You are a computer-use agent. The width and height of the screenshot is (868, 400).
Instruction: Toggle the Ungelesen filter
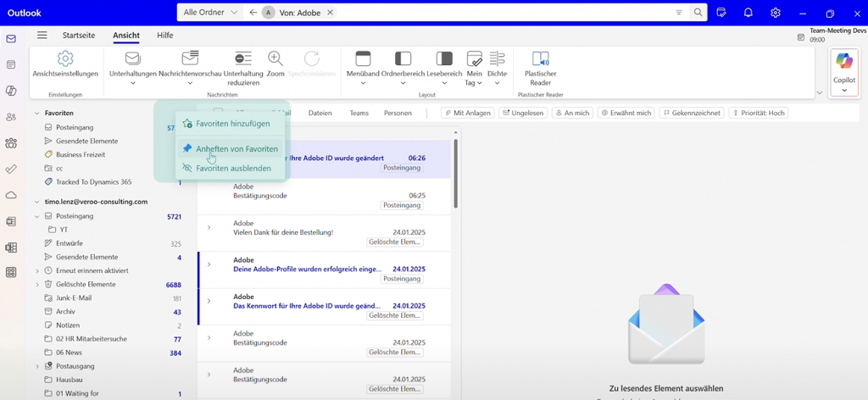(522, 113)
